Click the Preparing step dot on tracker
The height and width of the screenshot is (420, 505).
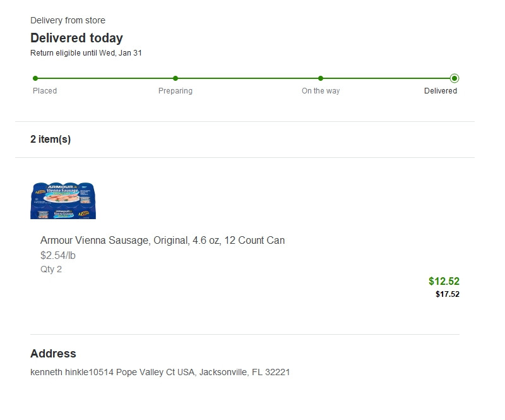click(x=175, y=78)
